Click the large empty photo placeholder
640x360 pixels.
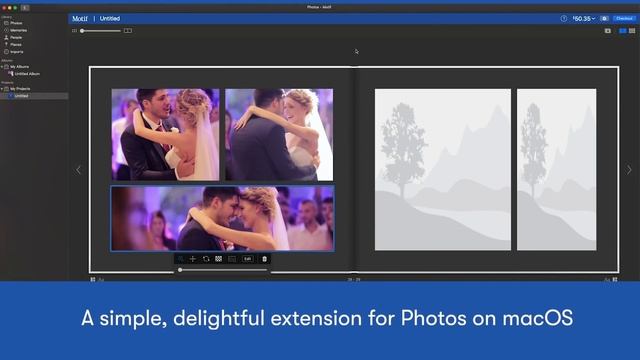[443, 169]
